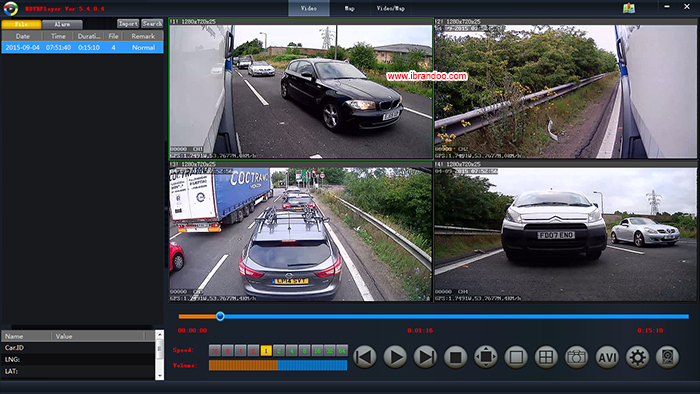Select red 16x slow speed button
Screen dimensions: 700x394
(x=215, y=351)
